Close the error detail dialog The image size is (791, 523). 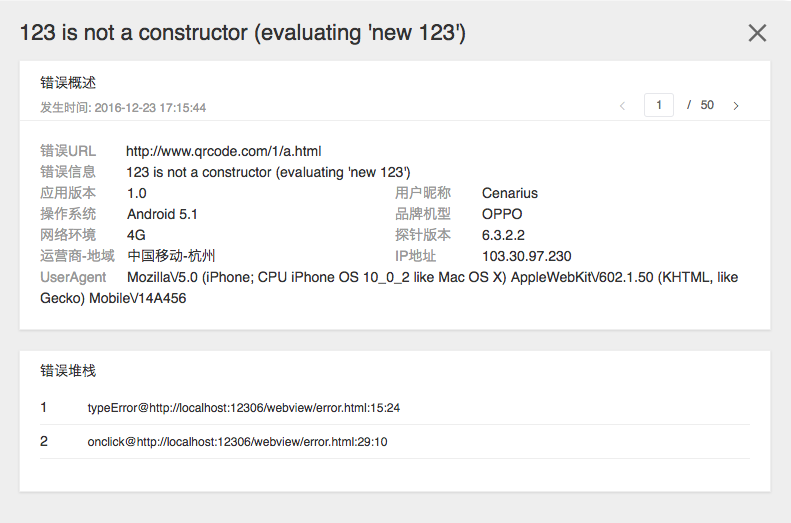[x=757, y=33]
